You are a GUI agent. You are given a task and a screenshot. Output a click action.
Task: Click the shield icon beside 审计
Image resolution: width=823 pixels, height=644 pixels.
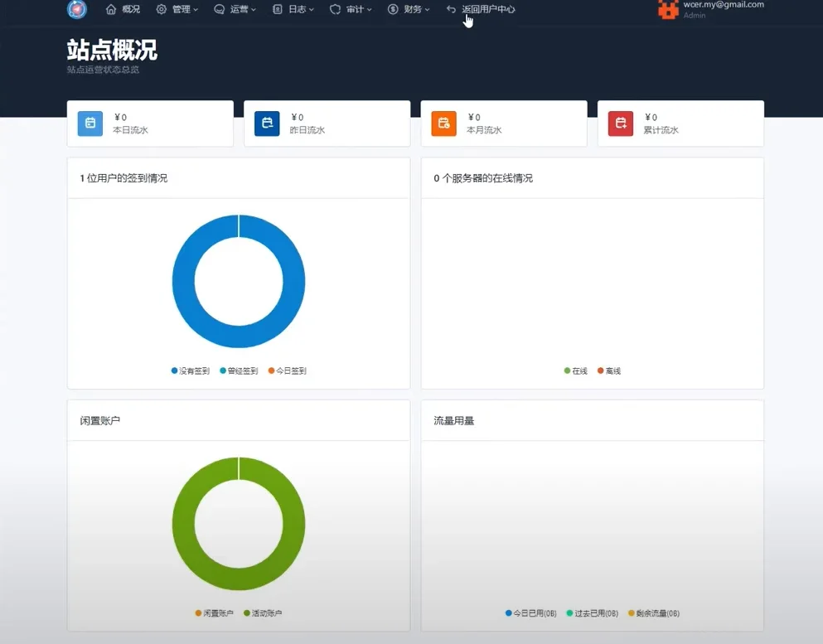tap(336, 9)
